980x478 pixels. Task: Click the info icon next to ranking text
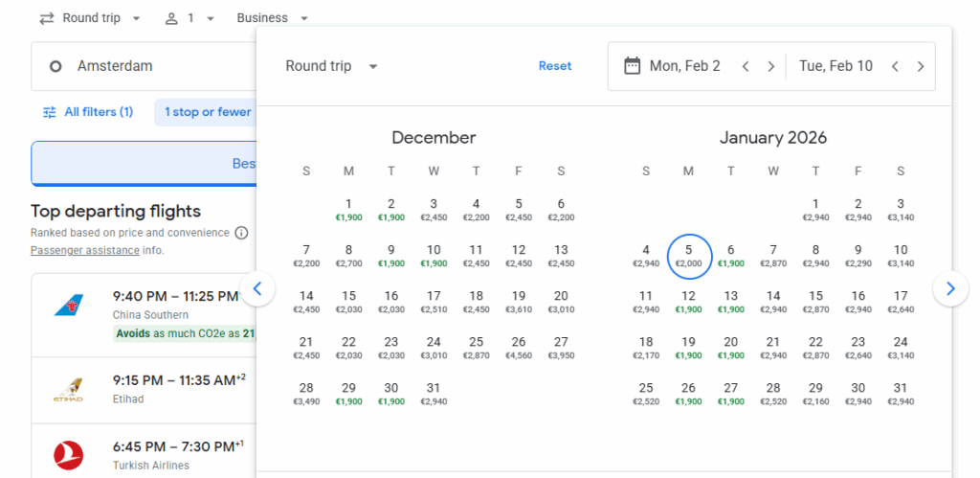click(x=241, y=233)
